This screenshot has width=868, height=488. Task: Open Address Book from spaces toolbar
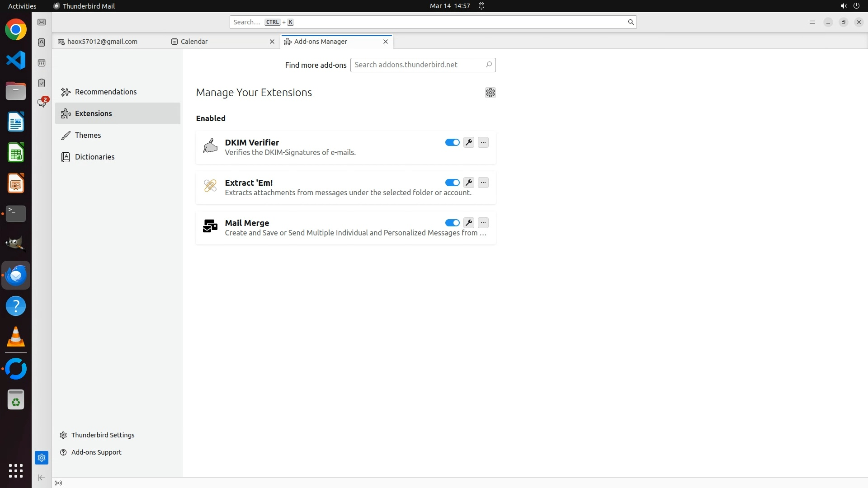coord(42,42)
